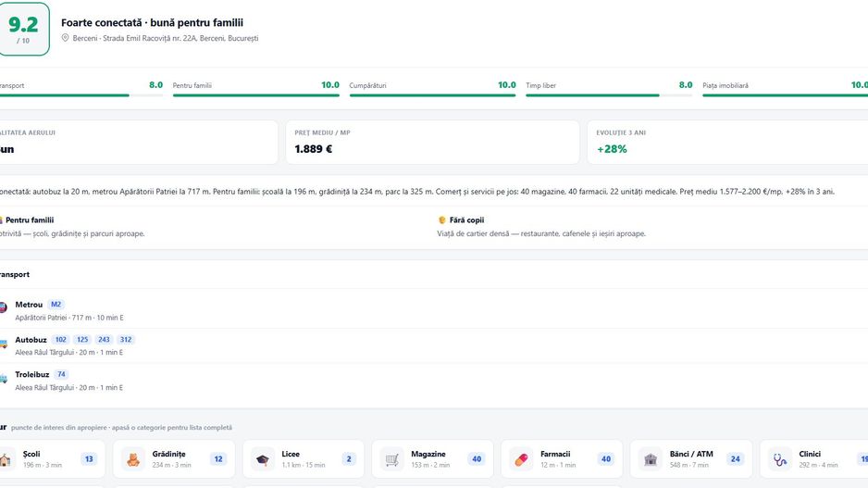Image resolution: width=868 pixels, height=488 pixels.
Task: Click the teddy bear icon on Grădinițe card
Action: (x=133, y=459)
